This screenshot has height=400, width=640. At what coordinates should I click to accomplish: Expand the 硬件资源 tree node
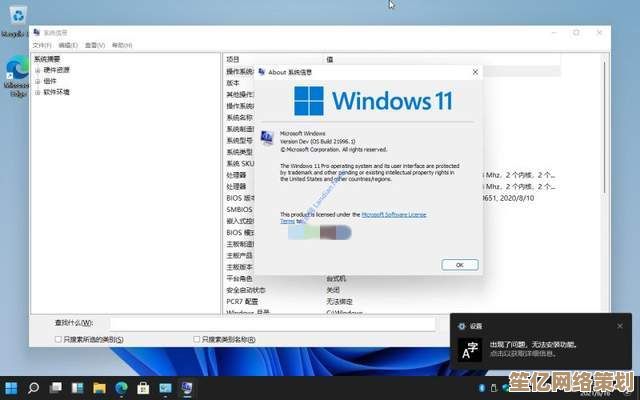point(38,70)
